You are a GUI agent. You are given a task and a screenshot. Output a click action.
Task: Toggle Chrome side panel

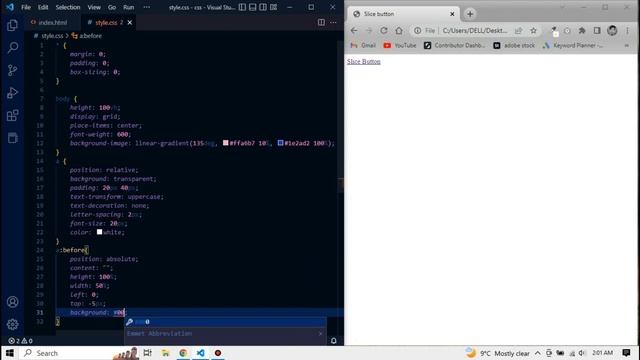597,31
